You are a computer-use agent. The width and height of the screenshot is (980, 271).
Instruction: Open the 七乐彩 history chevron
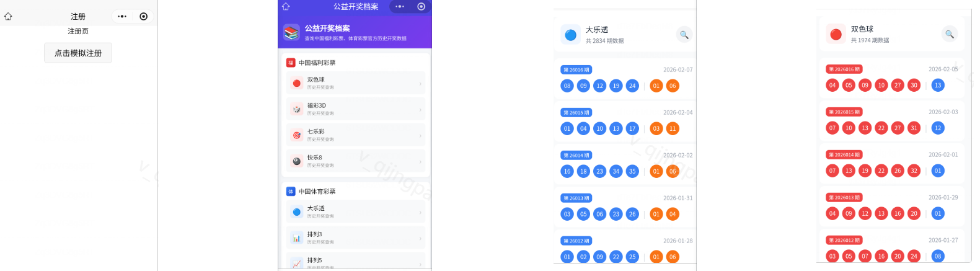click(420, 135)
